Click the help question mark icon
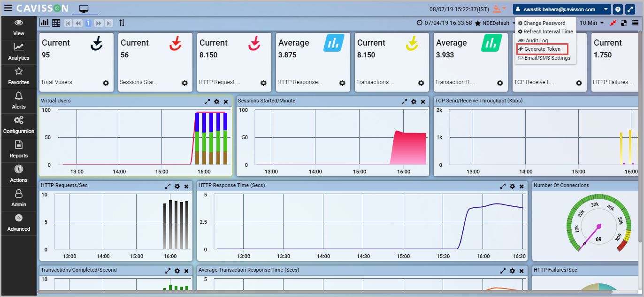The width and height of the screenshot is (644, 297). [x=618, y=9]
